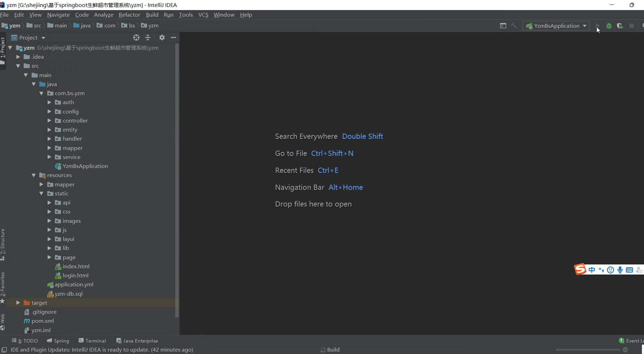Run with coverage shield icon
The image size is (644, 354).
[620, 26]
